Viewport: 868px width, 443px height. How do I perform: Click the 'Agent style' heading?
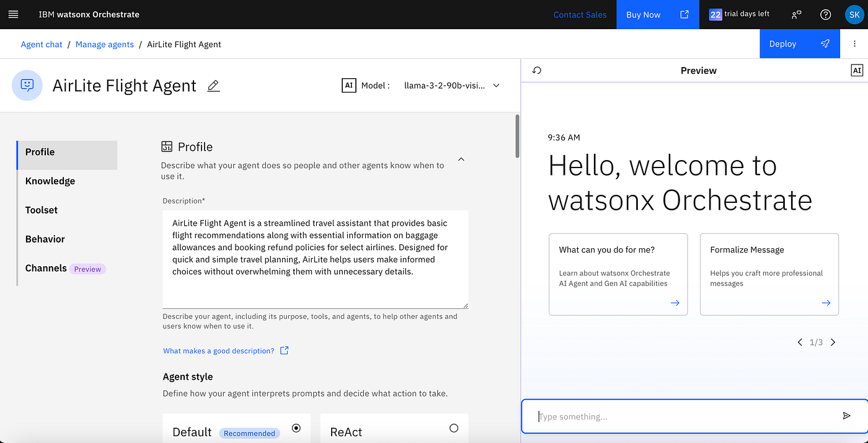[188, 377]
